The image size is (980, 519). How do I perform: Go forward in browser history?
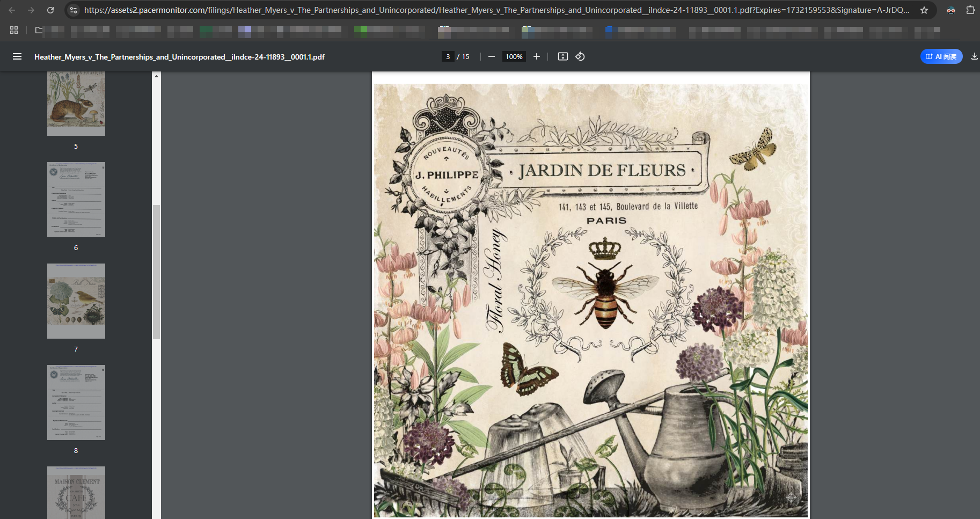pos(31,10)
